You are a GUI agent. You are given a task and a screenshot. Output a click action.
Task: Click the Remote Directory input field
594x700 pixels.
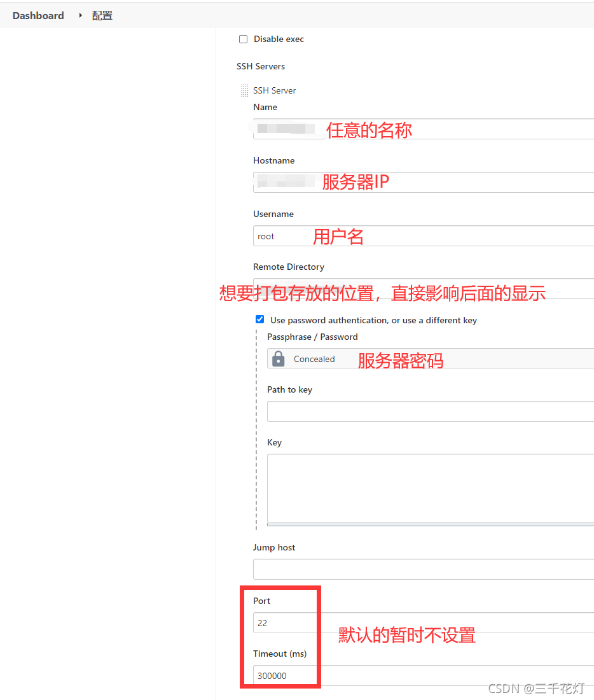tap(423, 288)
